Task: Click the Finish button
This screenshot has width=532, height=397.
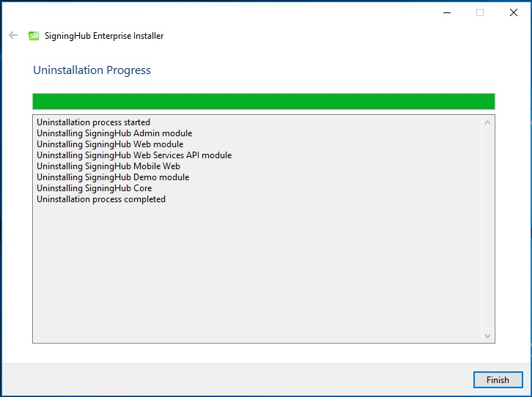Action: tap(498, 379)
